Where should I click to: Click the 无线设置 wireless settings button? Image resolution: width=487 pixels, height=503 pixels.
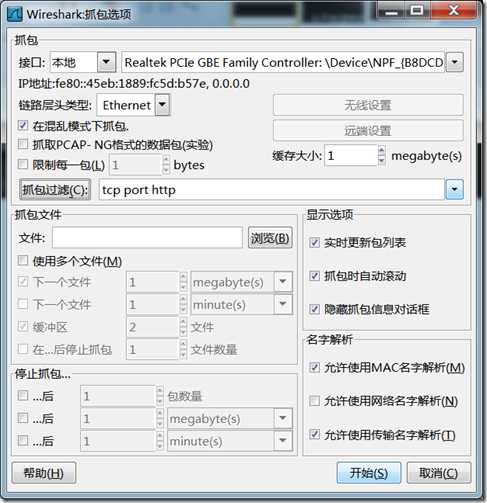pyautogui.click(x=368, y=105)
